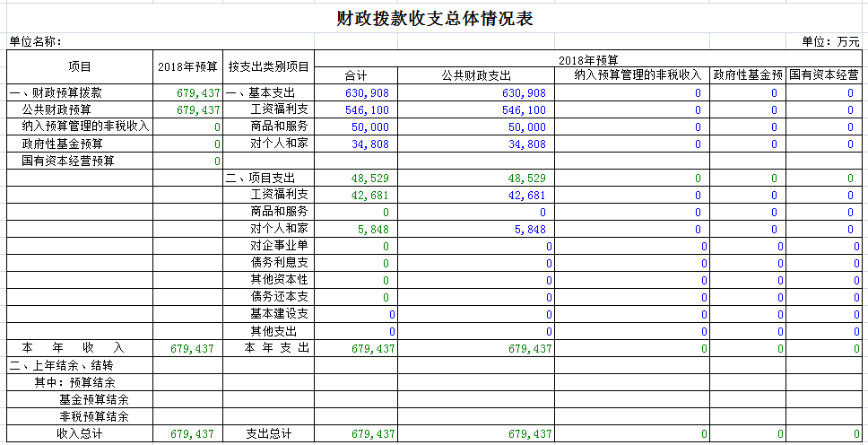Select the 非税预算结余 cell
Viewport: 868px width, 445px height.
[93, 416]
